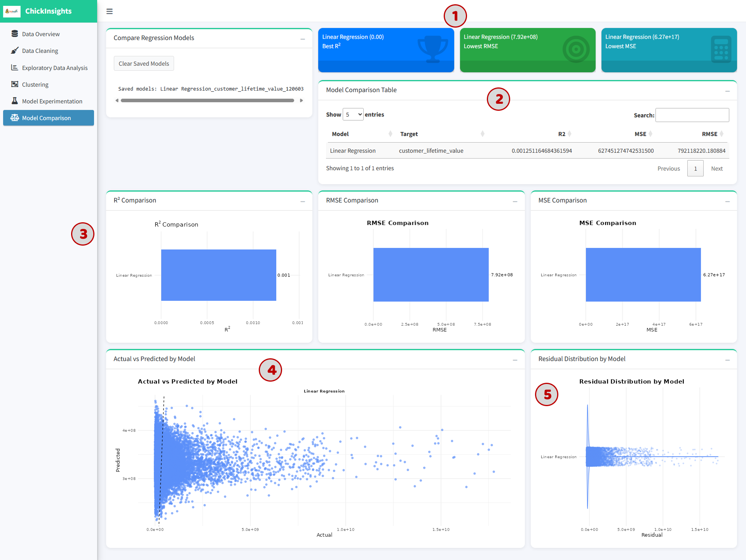Open Exploratory Data Analysis chart icon
746x560 pixels.
(x=15, y=68)
